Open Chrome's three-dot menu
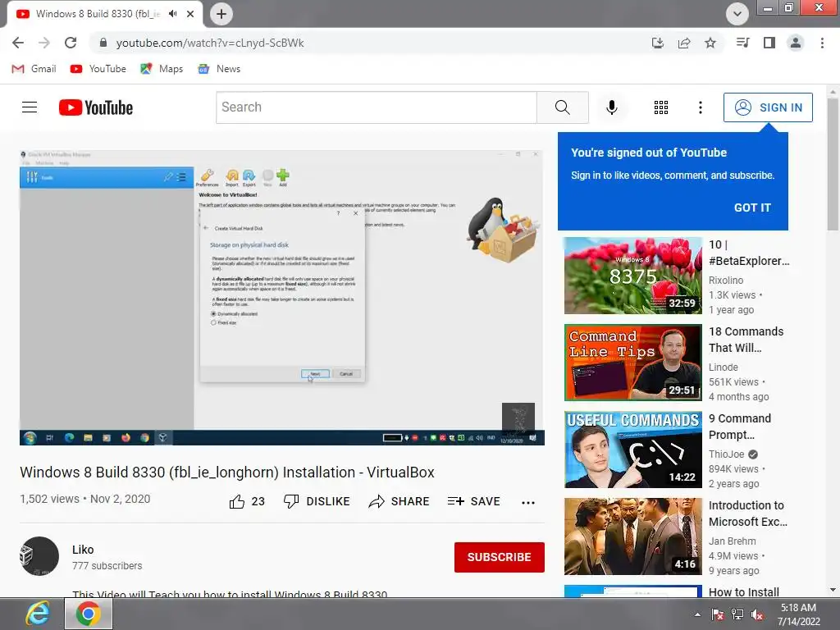This screenshot has height=630, width=840. [822, 43]
